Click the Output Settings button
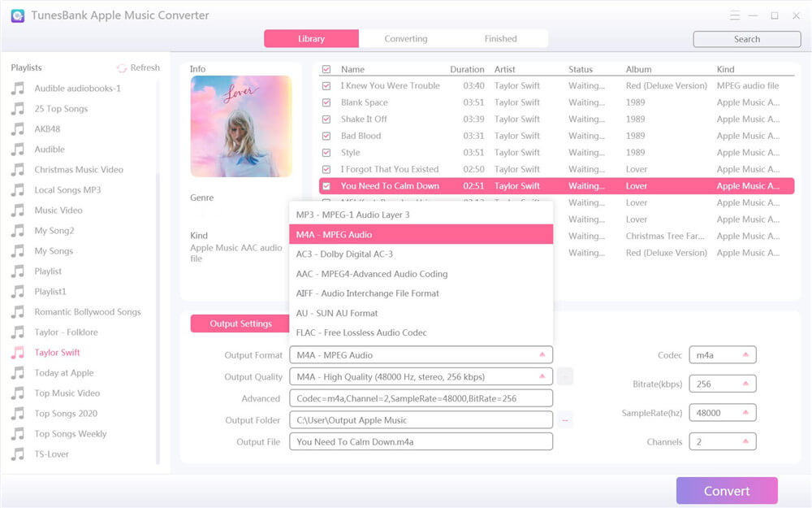This screenshot has width=812, height=508. (240, 323)
